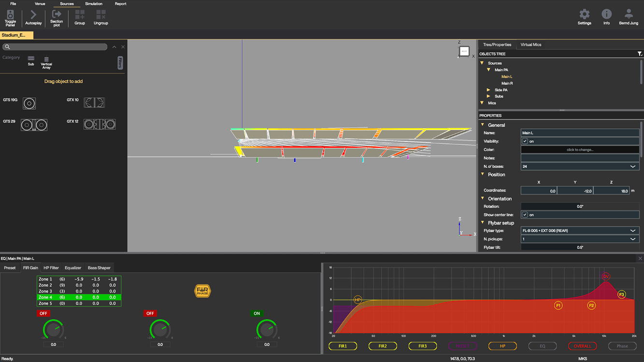
Task: Select the GTS 29 subwoofer icon
Action: 34,125
